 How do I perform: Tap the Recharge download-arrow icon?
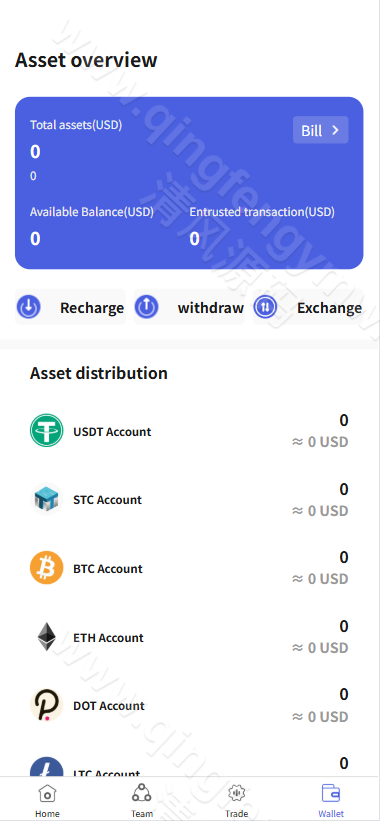tap(29, 307)
